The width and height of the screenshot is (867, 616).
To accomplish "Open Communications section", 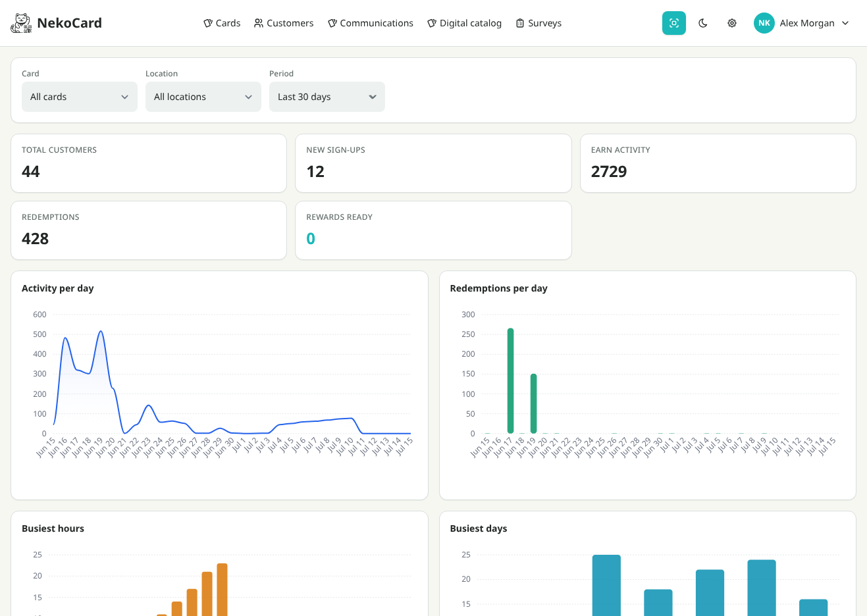I will 371,23.
